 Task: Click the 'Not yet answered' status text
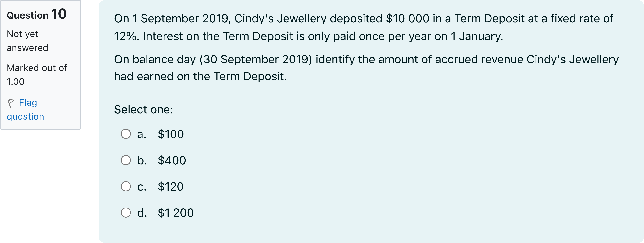(27, 41)
